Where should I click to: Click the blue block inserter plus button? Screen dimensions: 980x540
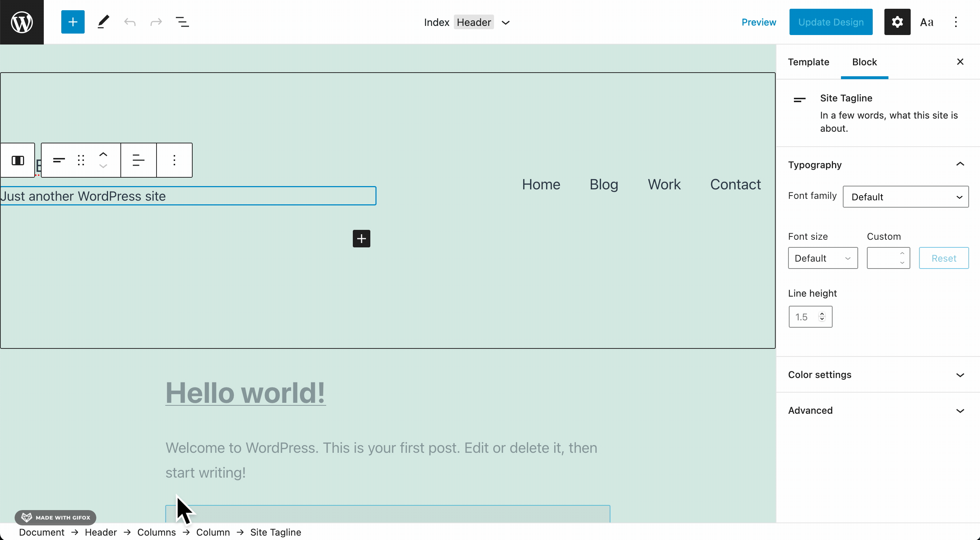point(73,22)
